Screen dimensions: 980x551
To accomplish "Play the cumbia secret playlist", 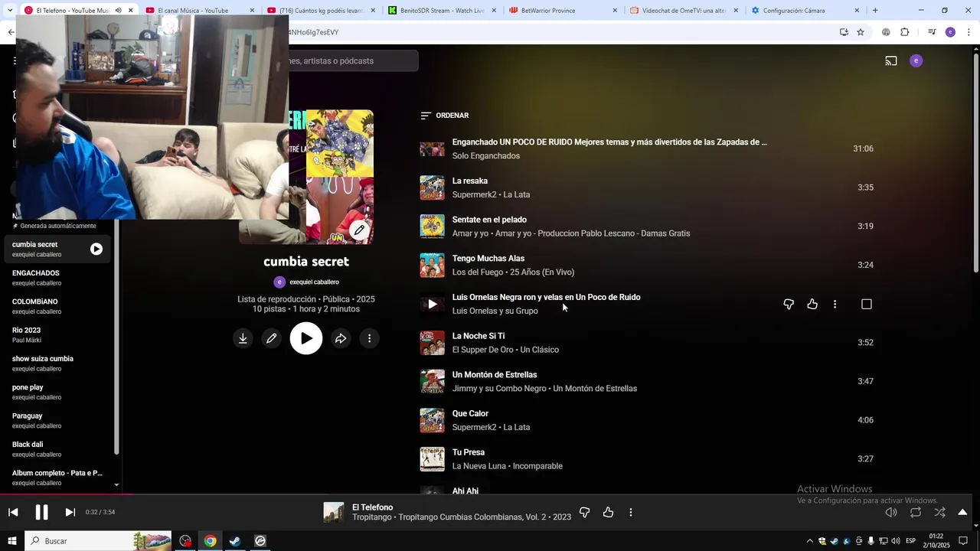I will pos(306,338).
